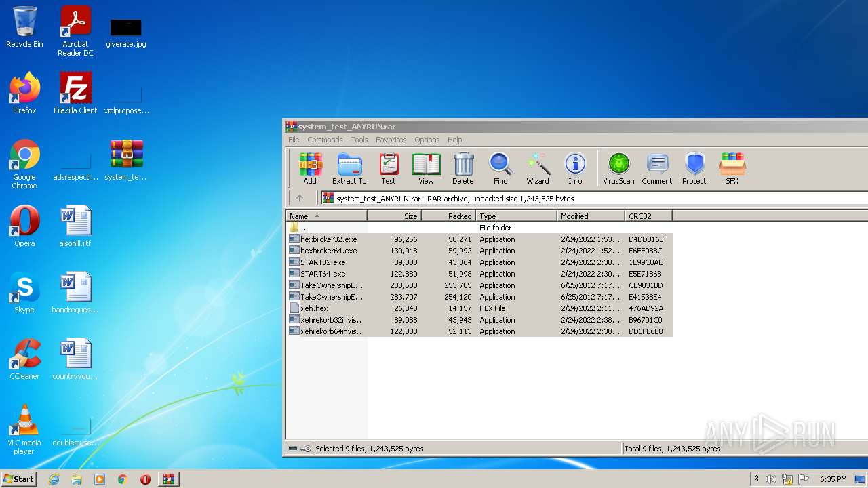Click the archive path address field
The image size is (868, 488).
click(x=594, y=199)
